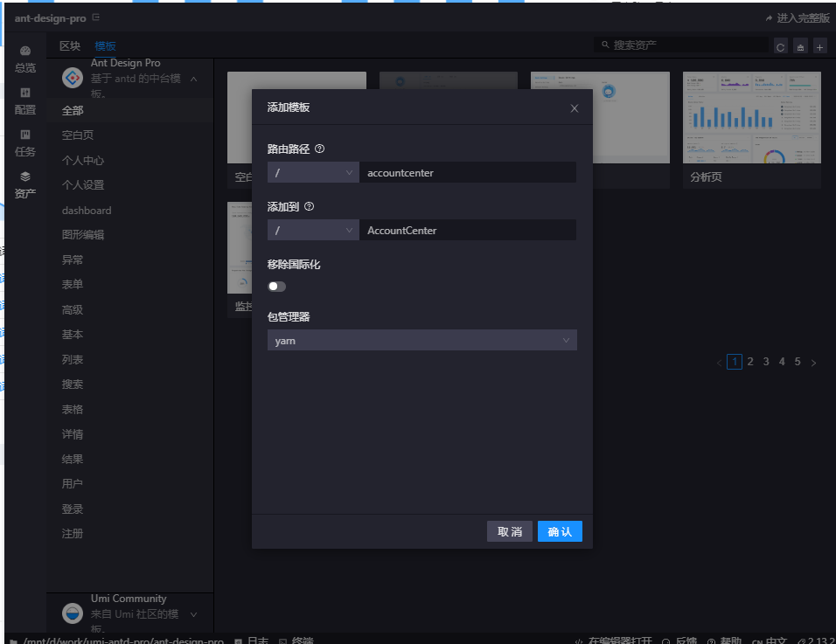Click the accountcenter route path field
The image size is (836, 644).
468,172
